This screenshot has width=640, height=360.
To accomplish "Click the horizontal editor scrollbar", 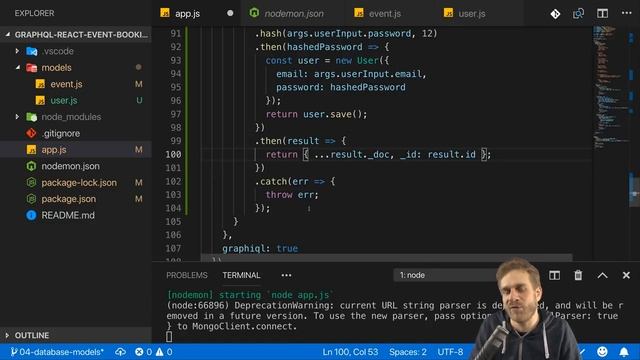I will coord(386,258).
